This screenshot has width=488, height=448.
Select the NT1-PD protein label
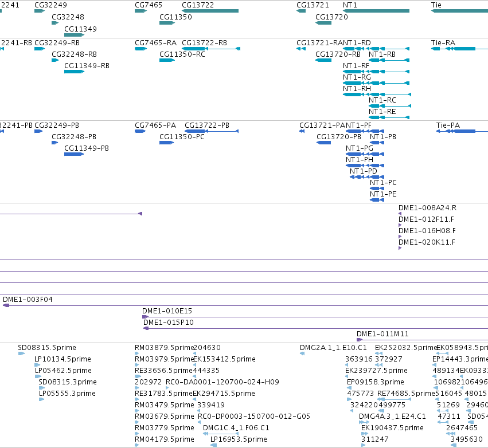pyautogui.click(x=363, y=172)
